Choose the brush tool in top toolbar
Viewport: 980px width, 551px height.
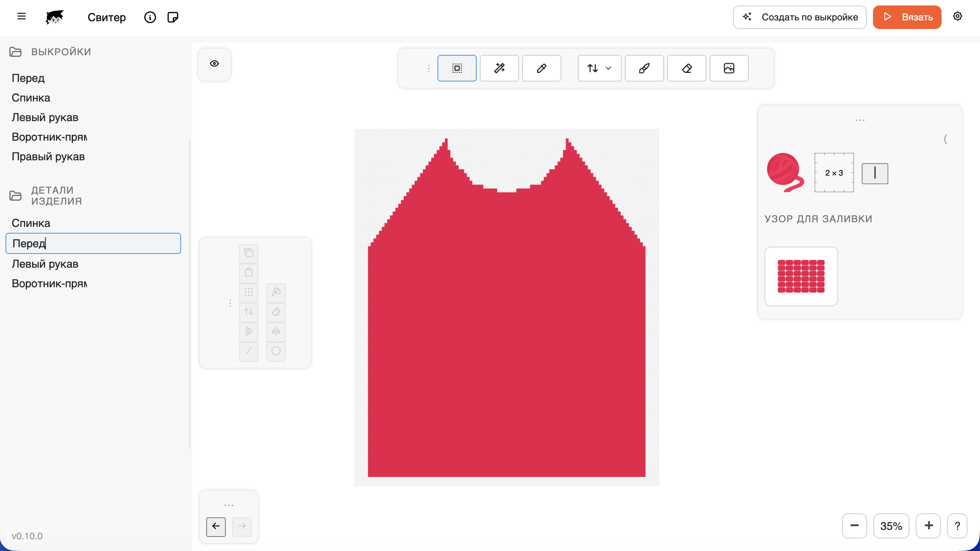click(x=644, y=68)
